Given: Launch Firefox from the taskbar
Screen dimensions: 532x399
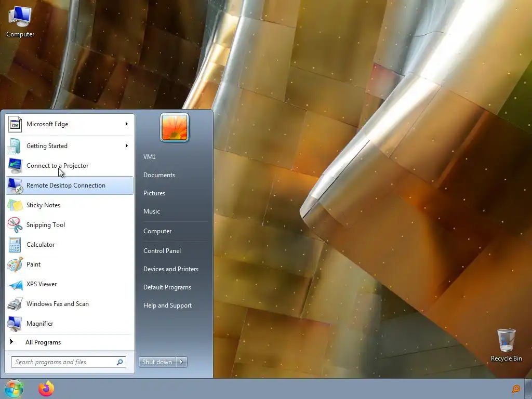Looking at the screenshot, I should coord(46,389).
